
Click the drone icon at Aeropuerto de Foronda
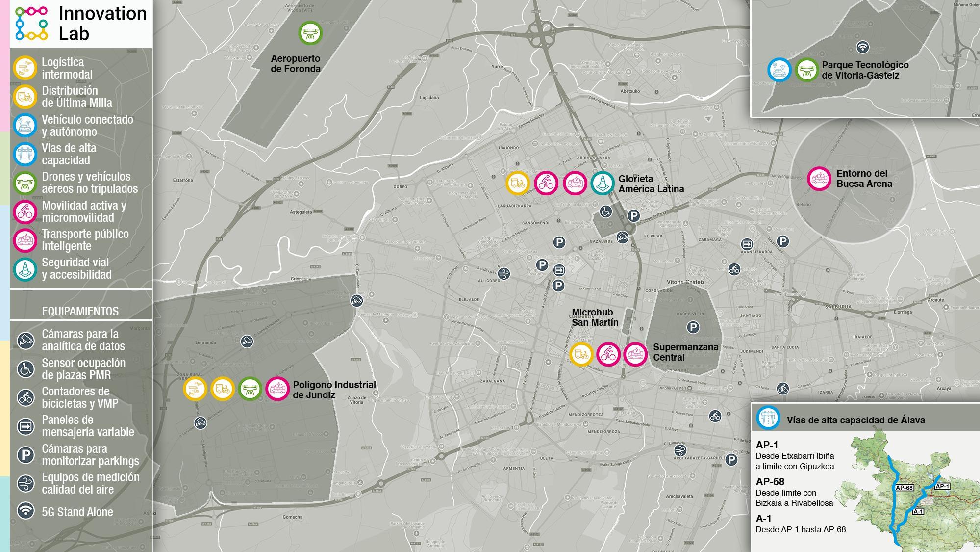[310, 33]
